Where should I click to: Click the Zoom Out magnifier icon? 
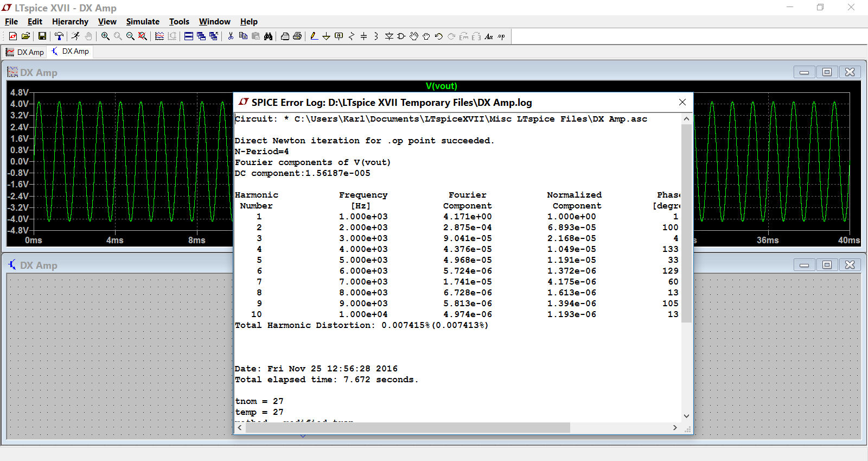(130, 36)
